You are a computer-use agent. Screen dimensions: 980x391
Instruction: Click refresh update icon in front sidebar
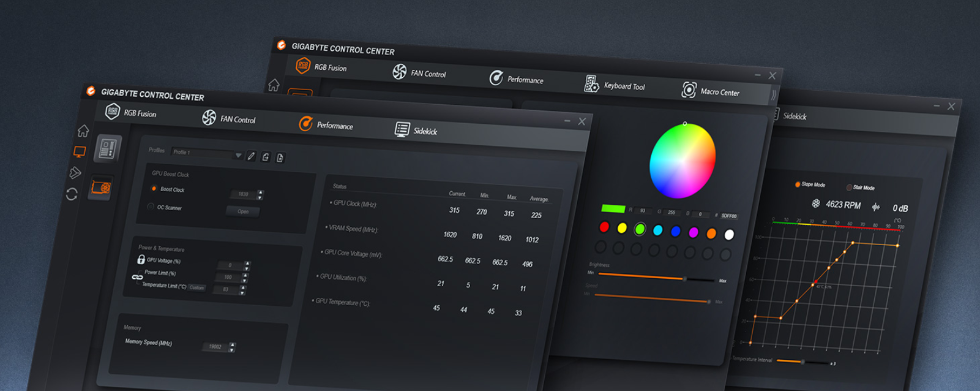tap(72, 194)
